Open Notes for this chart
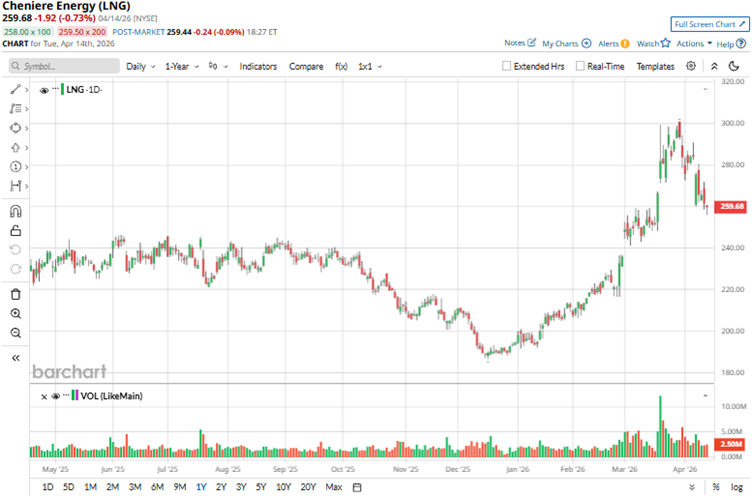The height and width of the screenshot is (496, 752). [520, 43]
